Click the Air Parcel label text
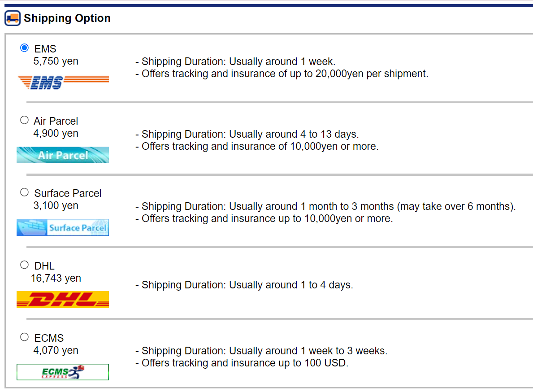Image resolution: width=533 pixels, height=392 pixels. coord(56,121)
